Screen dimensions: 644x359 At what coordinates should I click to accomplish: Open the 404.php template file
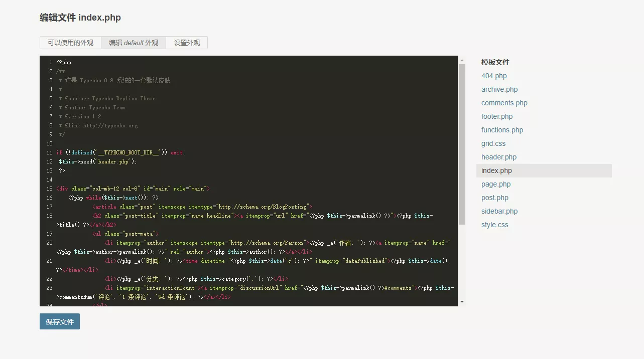coord(494,76)
